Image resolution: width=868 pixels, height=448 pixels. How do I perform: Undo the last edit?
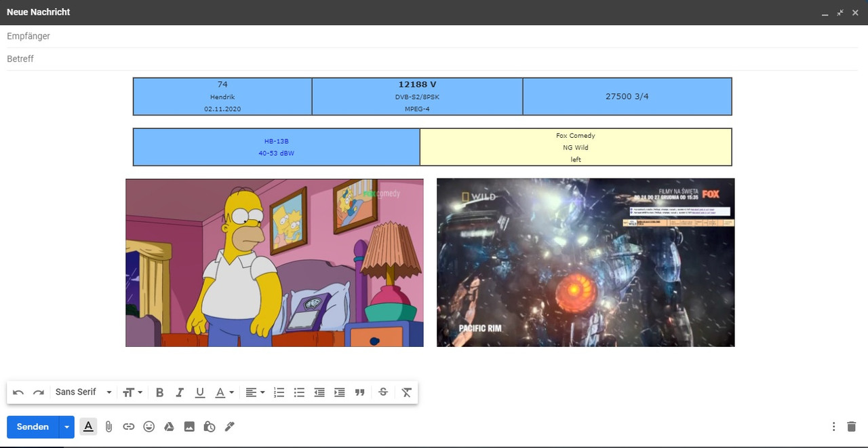coord(18,392)
